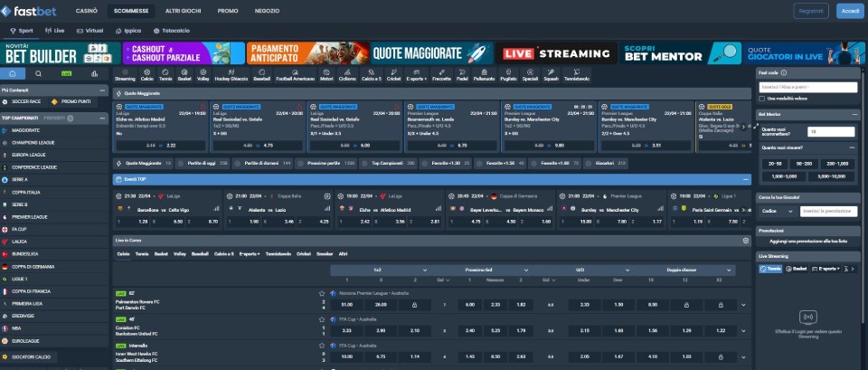Click the home icon in left sidebar
Screen dimensions: 868x370
point(13,73)
